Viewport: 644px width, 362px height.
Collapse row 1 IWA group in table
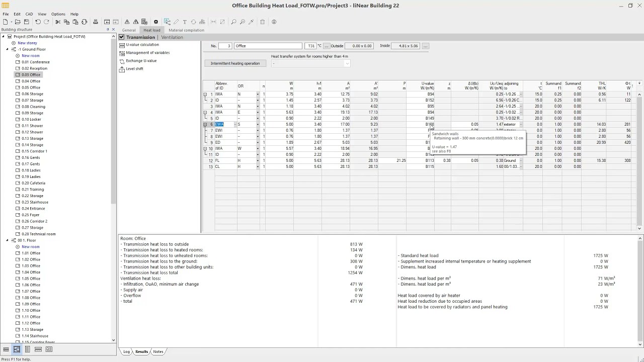click(x=205, y=94)
